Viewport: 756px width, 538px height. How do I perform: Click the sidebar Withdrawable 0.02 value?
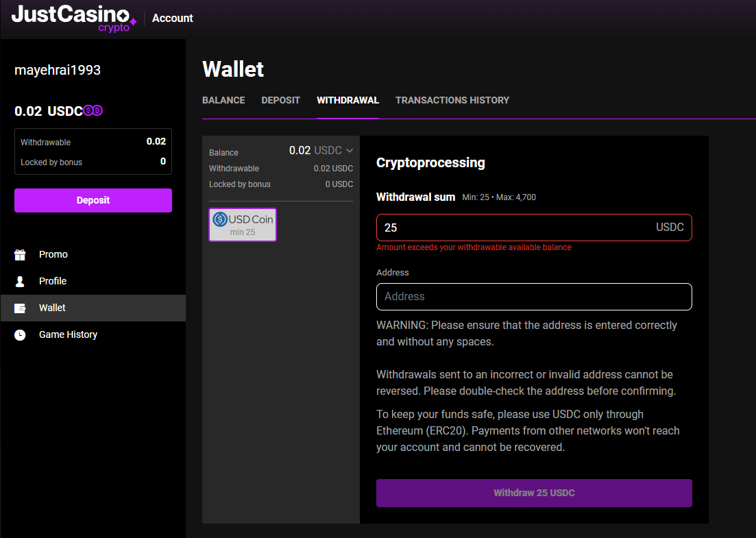[156, 142]
